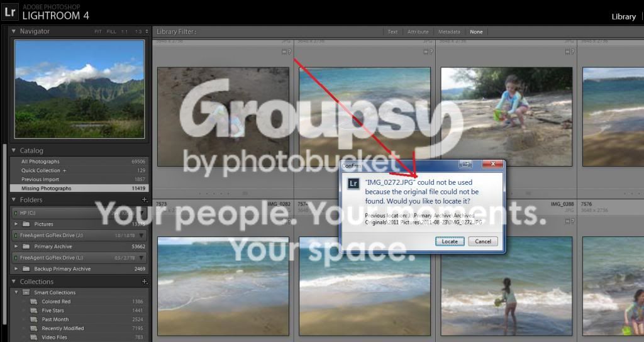Click the Pictures folder icon
This screenshot has width=644, height=342.
26,224
